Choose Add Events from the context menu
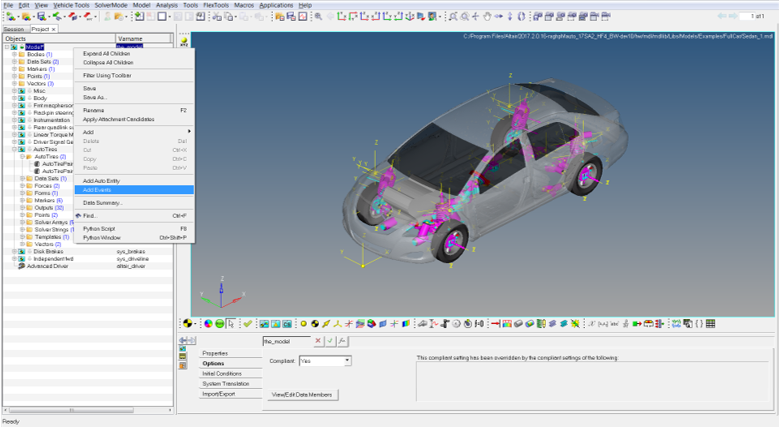 [x=98, y=190]
